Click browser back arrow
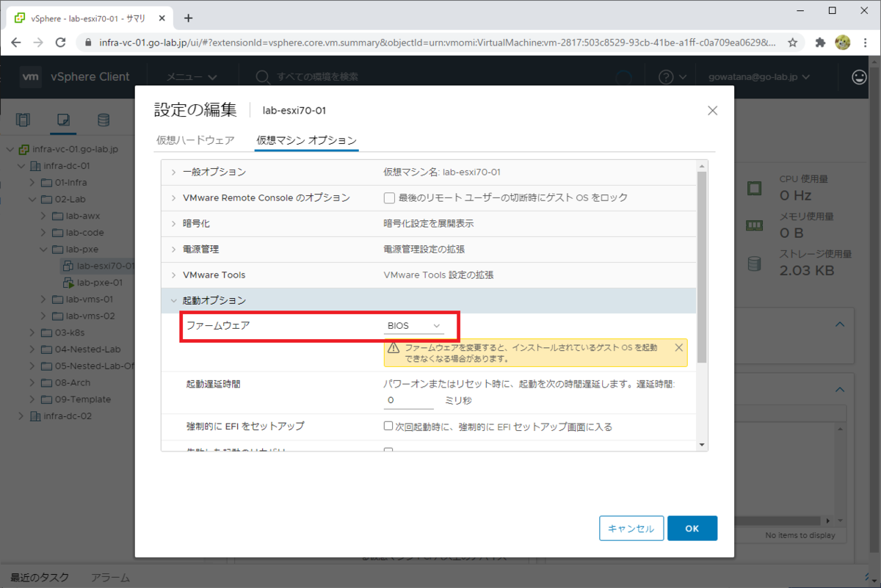881x588 pixels. 16,43
